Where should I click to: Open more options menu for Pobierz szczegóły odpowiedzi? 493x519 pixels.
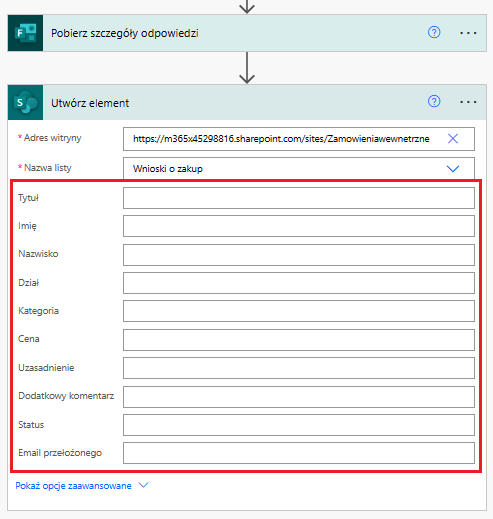click(x=468, y=33)
